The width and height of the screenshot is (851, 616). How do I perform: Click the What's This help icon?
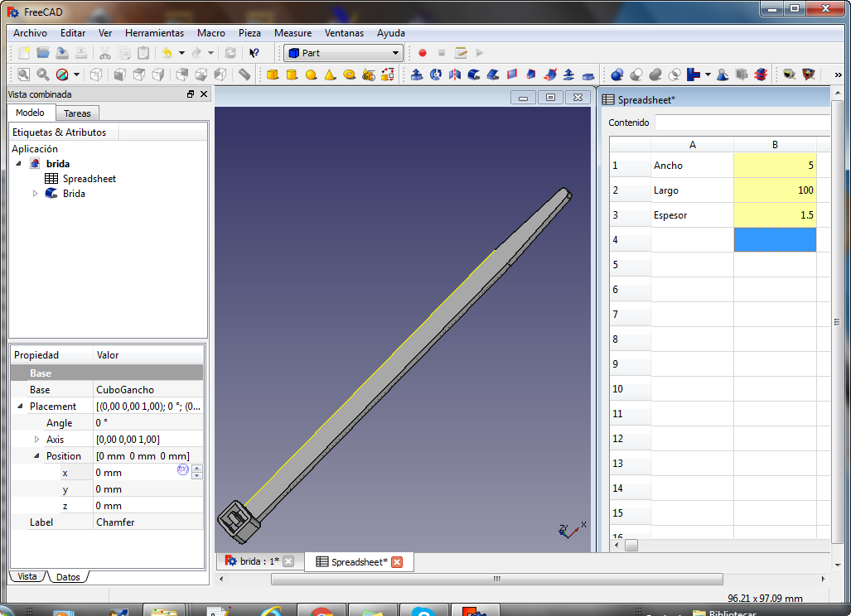tap(254, 53)
